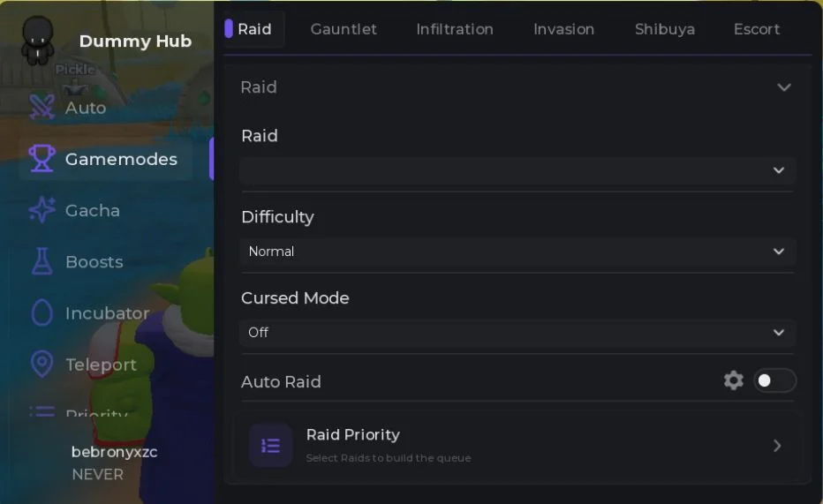Viewport: 823px width, 504px height.
Task: Click the Dummy Hub avatar logo
Action: pyautogui.click(x=37, y=41)
